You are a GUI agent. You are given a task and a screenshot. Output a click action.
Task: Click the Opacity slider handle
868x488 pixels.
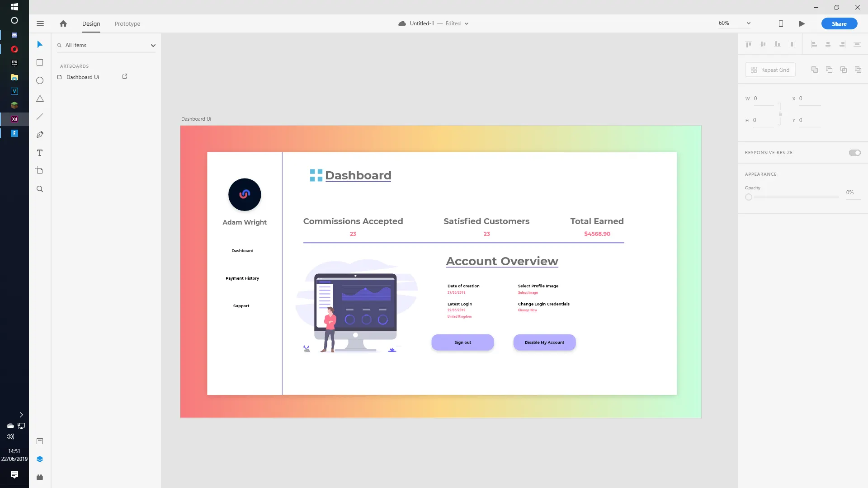[x=749, y=197]
